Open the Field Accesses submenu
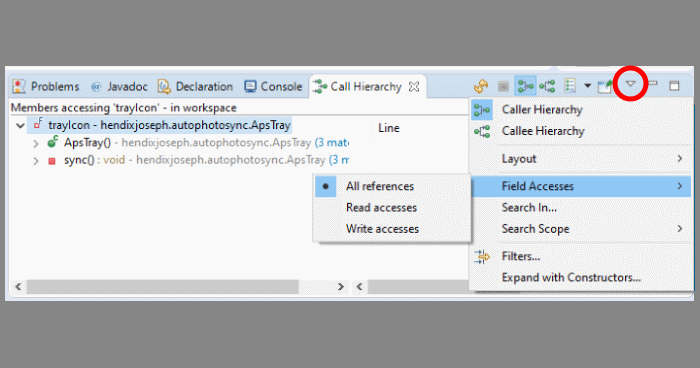This screenshot has width=700, height=368. click(580, 186)
